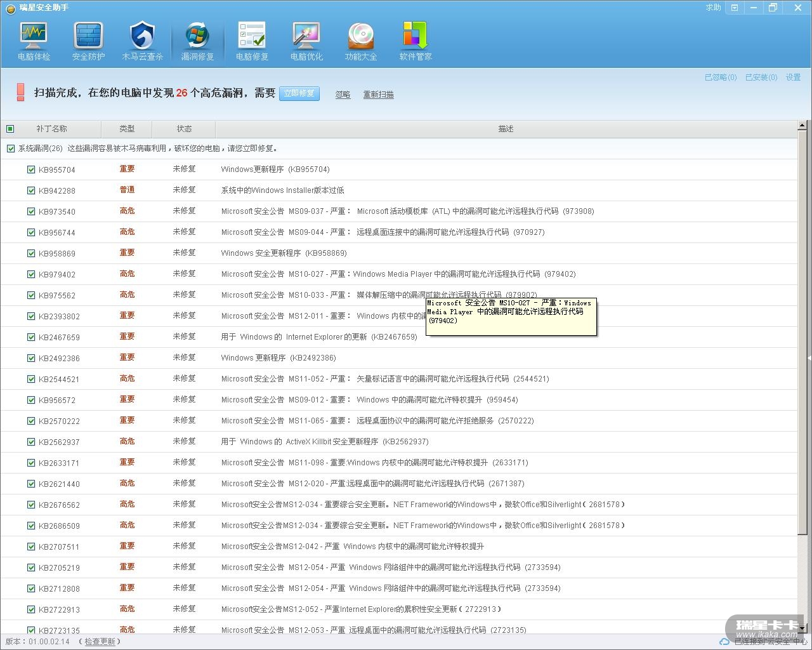Uncheck the KB2467659 patch checkbox
The image size is (812, 650).
(31, 337)
